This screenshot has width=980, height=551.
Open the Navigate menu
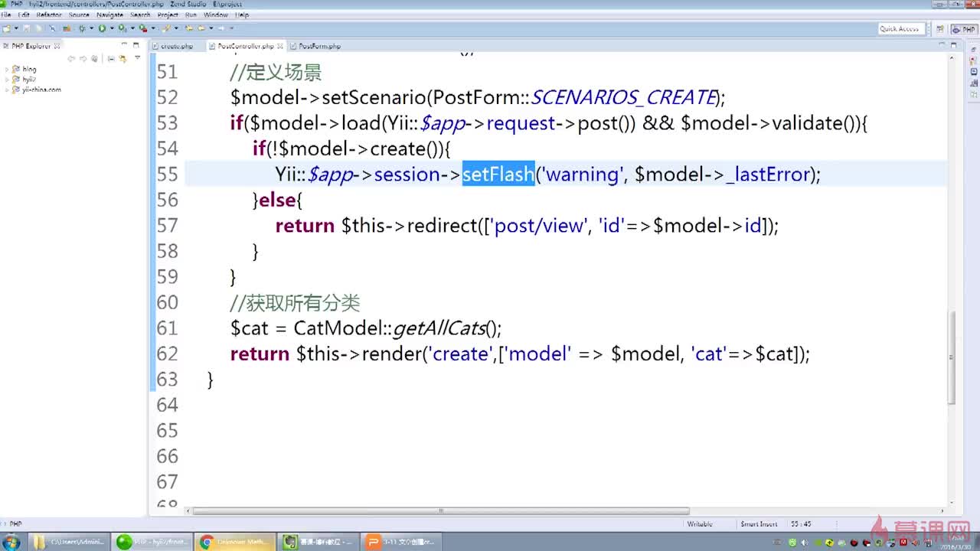coord(109,15)
